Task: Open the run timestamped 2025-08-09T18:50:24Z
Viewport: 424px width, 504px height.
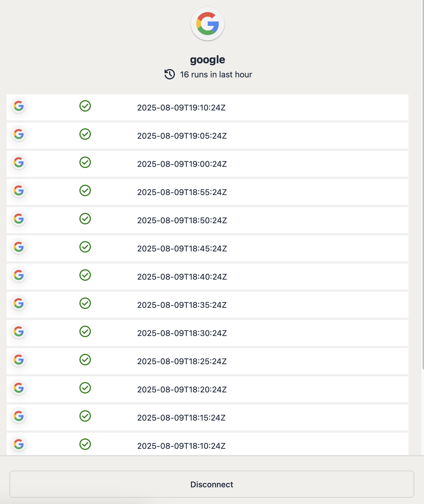Action: (182, 220)
